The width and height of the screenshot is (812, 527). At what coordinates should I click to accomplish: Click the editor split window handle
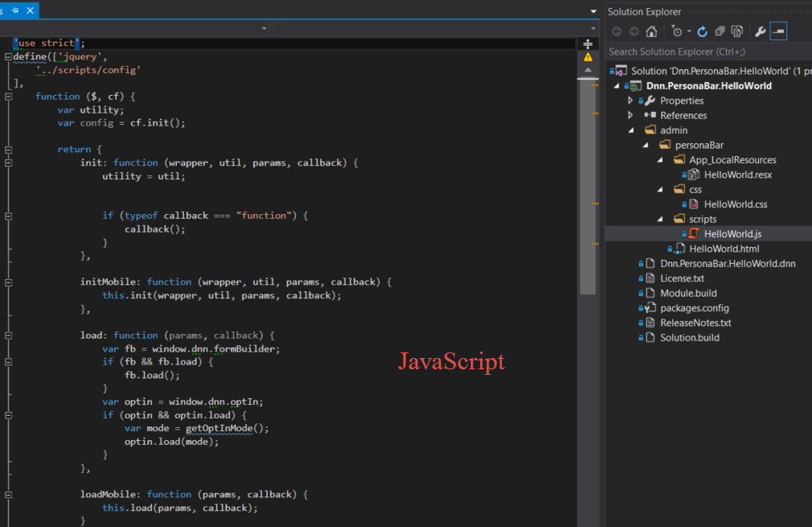[588, 44]
